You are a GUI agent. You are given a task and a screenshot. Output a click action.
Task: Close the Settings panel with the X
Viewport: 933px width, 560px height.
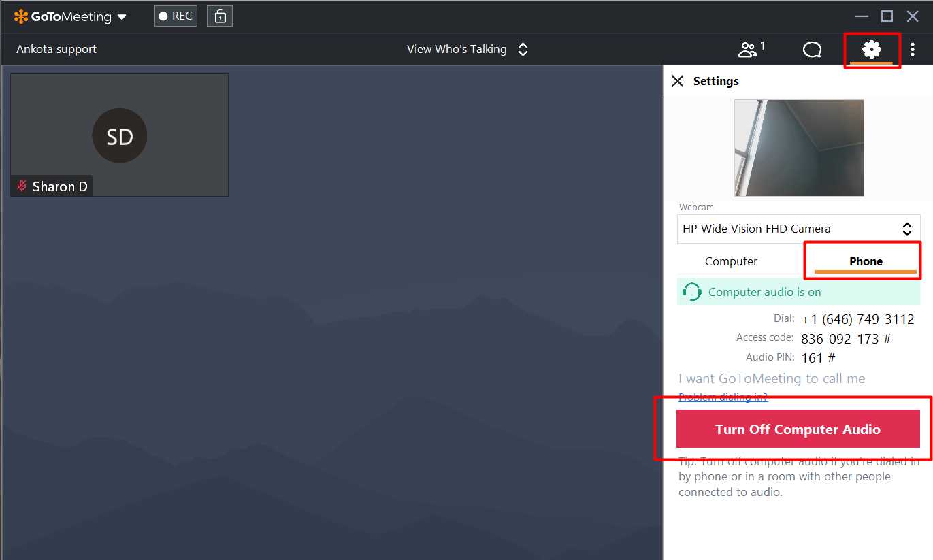coord(677,81)
